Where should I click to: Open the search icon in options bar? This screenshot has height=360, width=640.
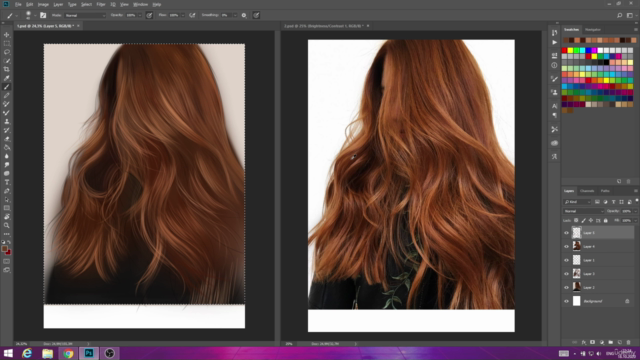point(619,15)
